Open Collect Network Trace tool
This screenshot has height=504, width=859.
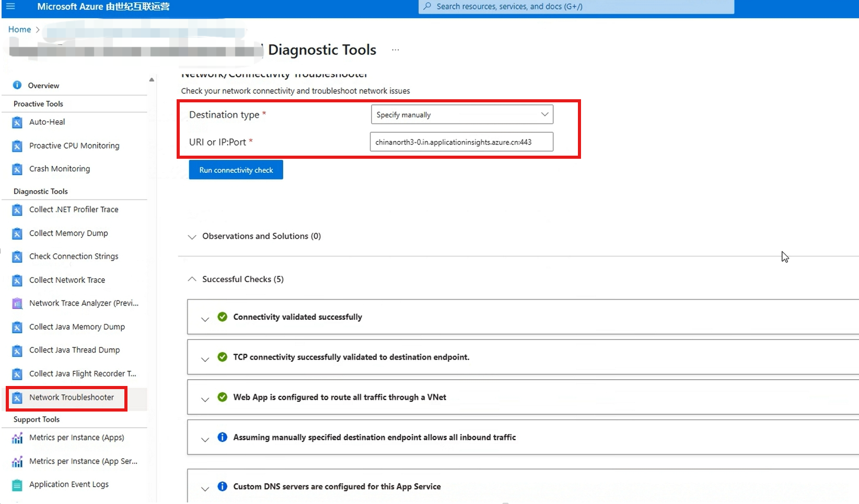pos(67,280)
